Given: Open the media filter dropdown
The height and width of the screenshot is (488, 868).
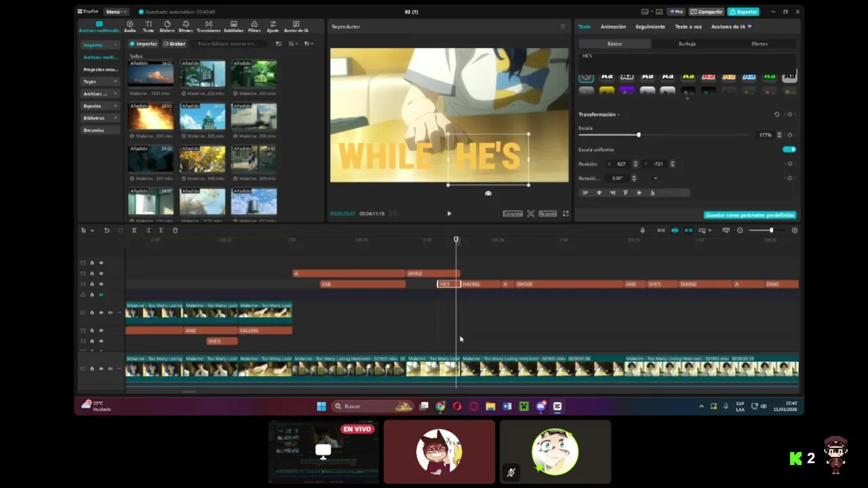Looking at the screenshot, I should click(x=309, y=44).
